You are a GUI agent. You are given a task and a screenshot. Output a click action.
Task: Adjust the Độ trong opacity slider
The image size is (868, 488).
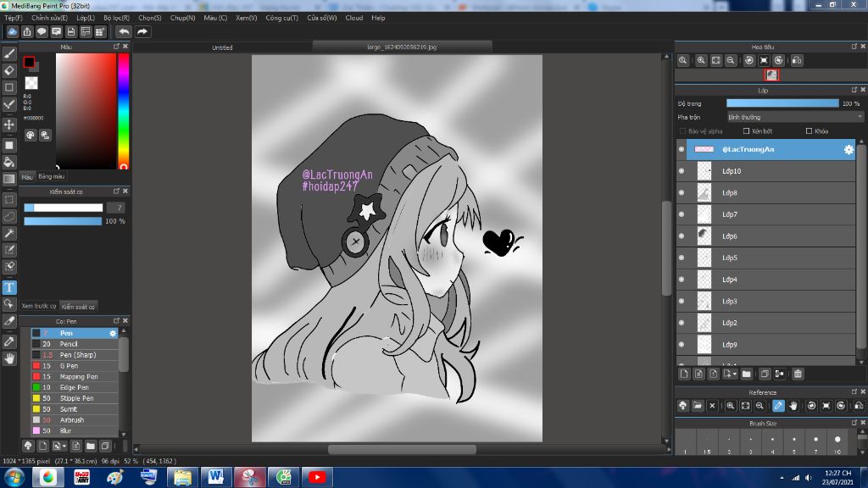pyautogui.click(x=782, y=103)
